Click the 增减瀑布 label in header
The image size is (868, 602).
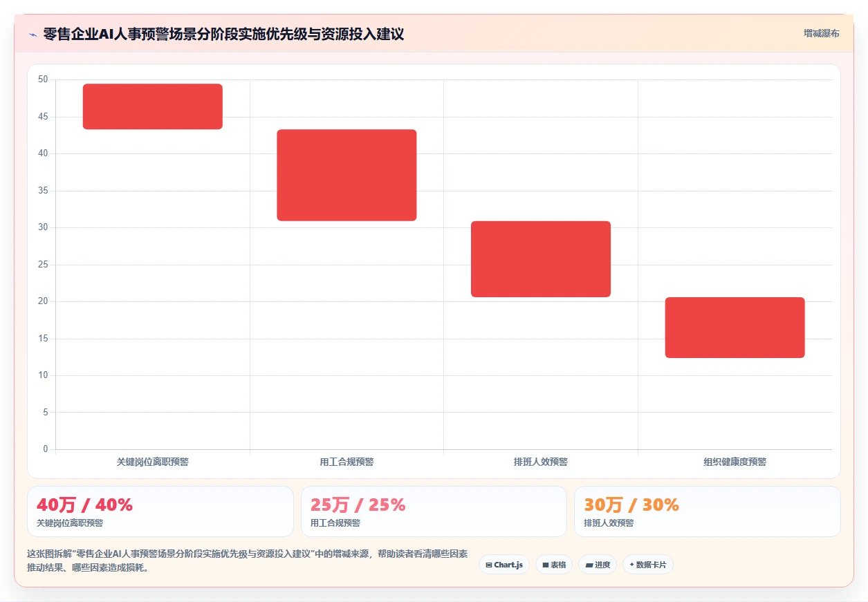(821, 33)
